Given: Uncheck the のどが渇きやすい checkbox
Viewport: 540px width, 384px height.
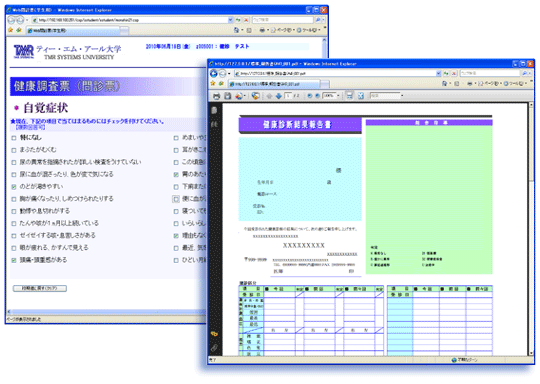Looking at the screenshot, I should (x=14, y=187).
